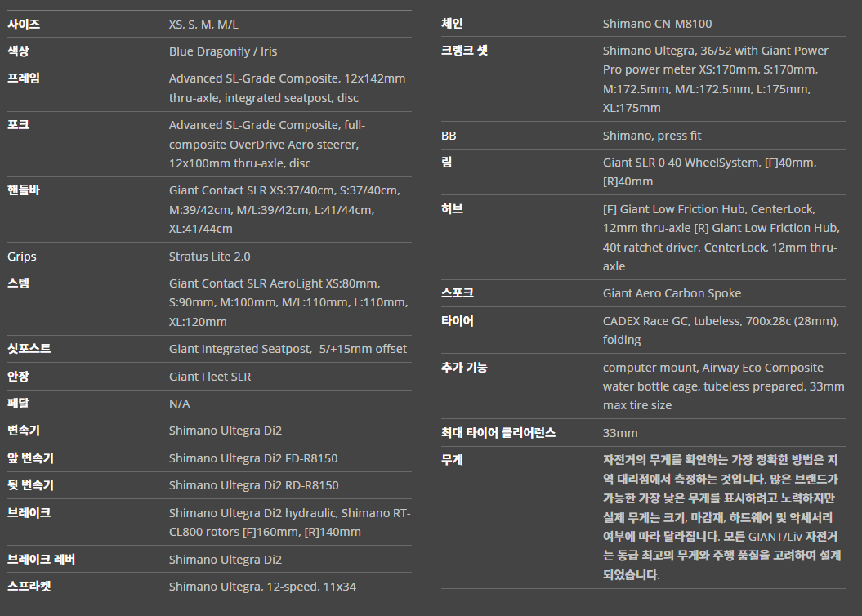Click the 변속기 label
This screenshot has width=862, height=616.
(x=24, y=431)
